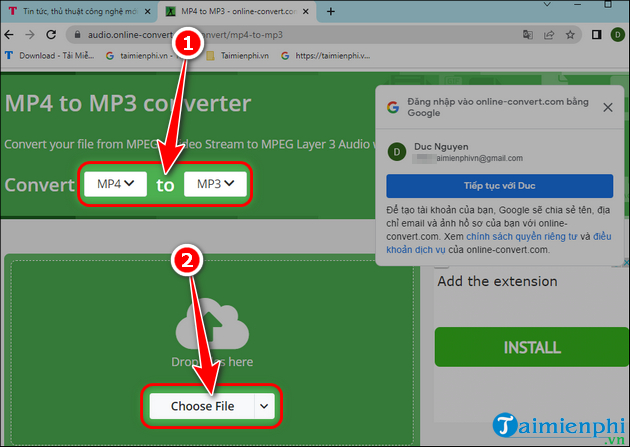This screenshot has width=630, height=447.
Task: Expand the arrow beside Choose File
Action: [264, 406]
